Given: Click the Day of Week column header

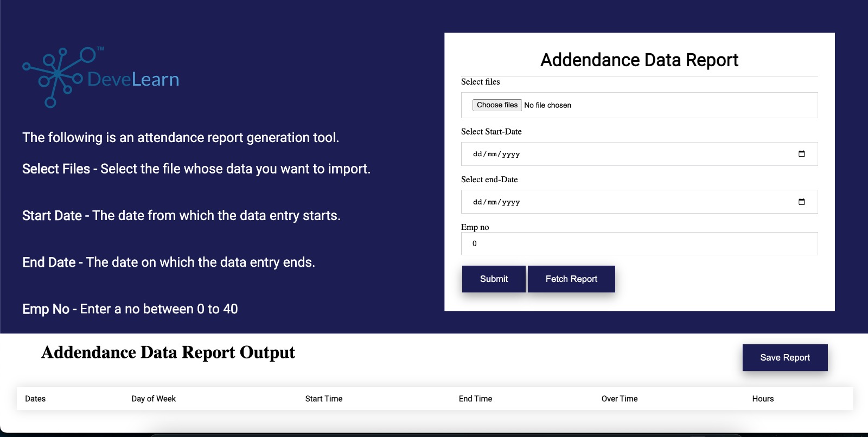Looking at the screenshot, I should [154, 399].
